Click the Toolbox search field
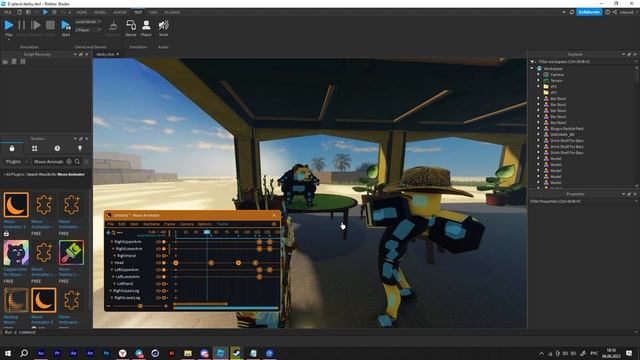 click(49, 162)
